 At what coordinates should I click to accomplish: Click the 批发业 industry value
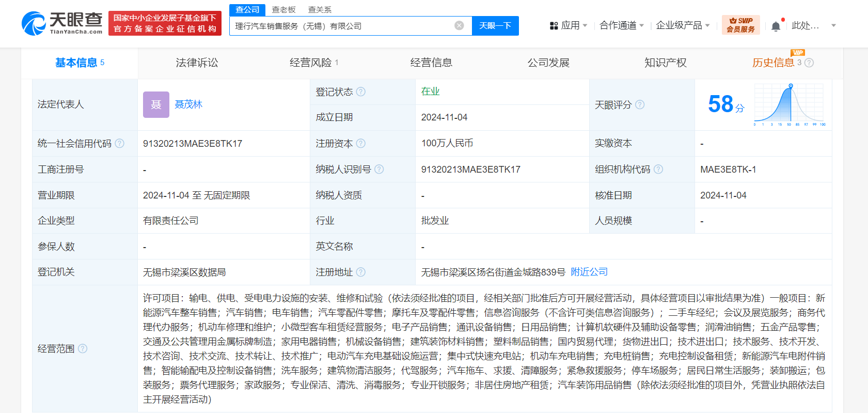(435, 221)
